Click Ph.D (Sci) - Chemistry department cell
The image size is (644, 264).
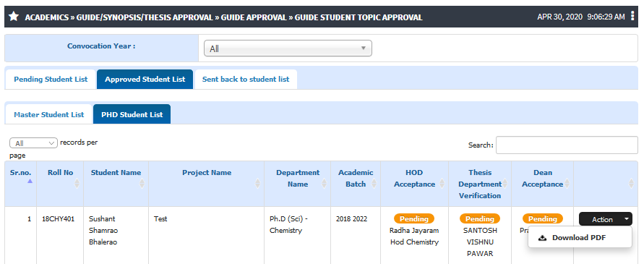(289, 224)
